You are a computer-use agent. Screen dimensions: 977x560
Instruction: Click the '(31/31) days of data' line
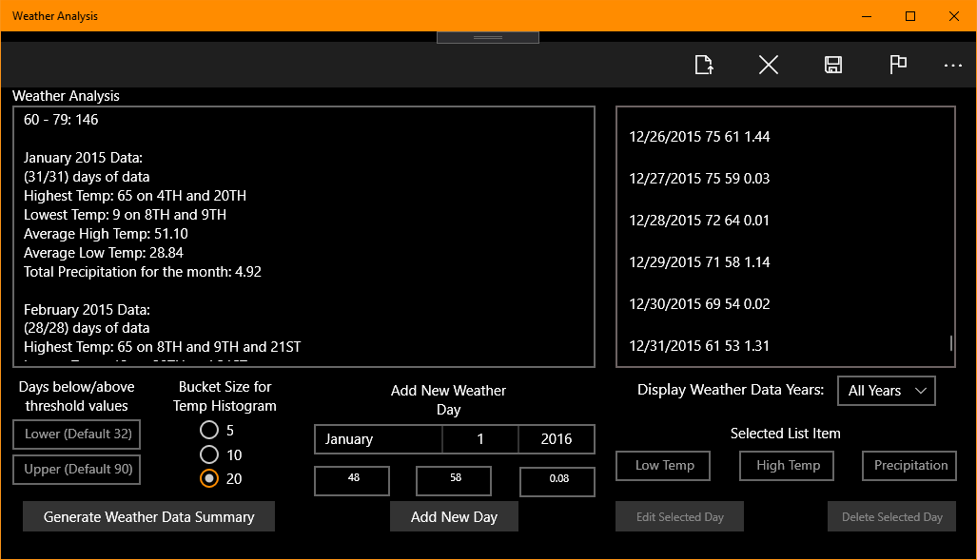[87, 177]
